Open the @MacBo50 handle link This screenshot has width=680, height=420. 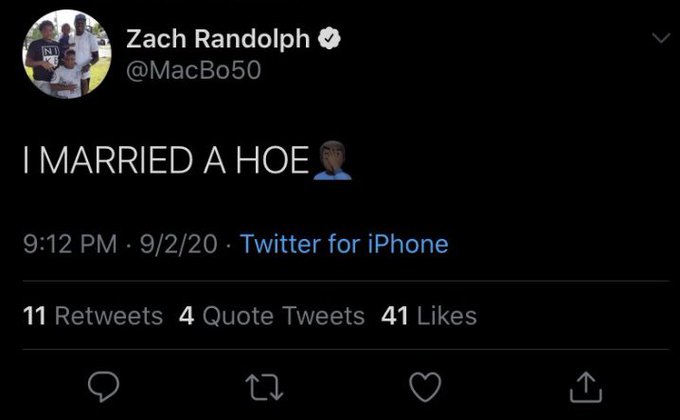[194, 73]
